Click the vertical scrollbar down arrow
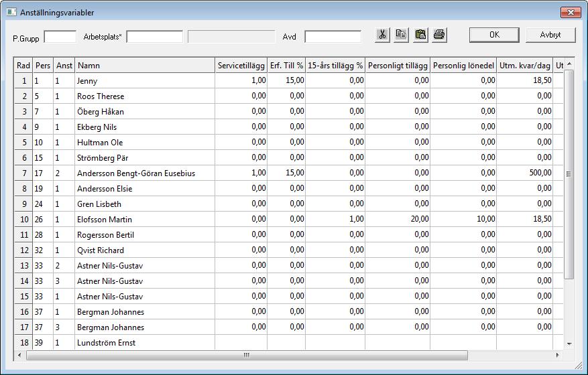Image resolution: width=588 pixels, height=375 pixels. tap(569, 344)
